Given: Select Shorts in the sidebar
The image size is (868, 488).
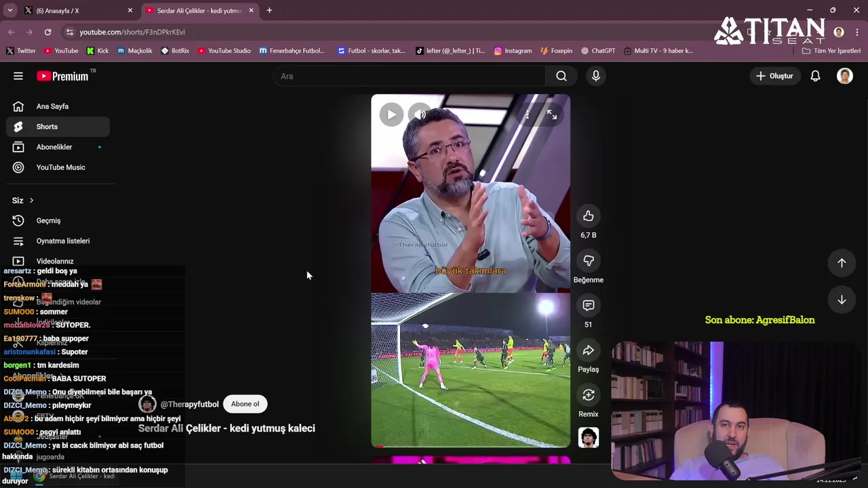Looking at the screenshot, I should coord(58,127).
